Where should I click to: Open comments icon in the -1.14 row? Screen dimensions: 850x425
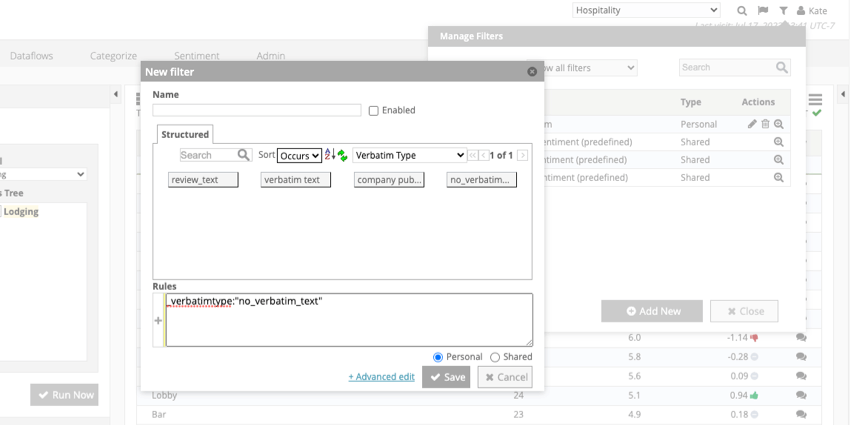[801, 338]
